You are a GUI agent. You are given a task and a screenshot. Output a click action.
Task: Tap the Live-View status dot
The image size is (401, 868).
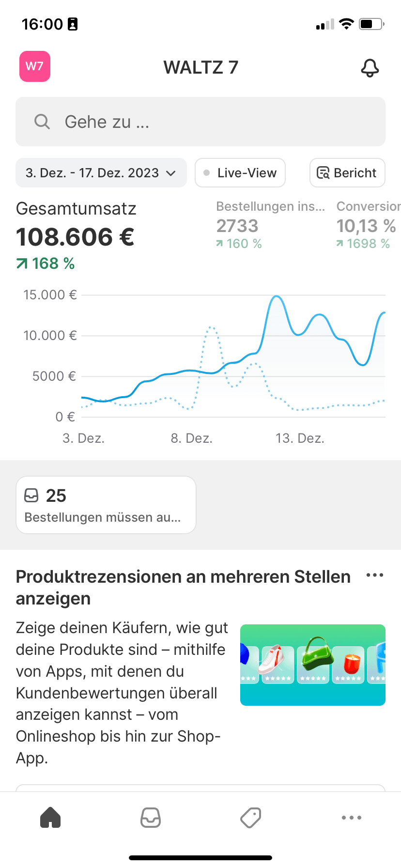coord(207,173)
